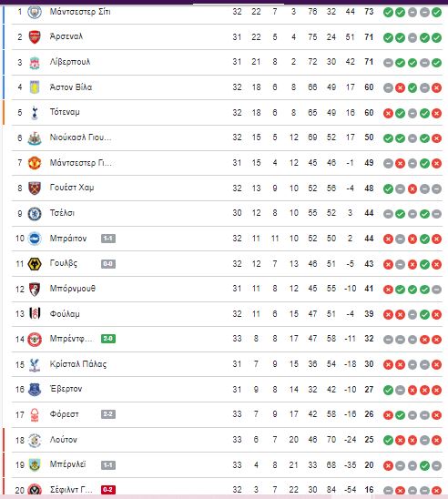Click the last form circle in Νιούκαστλ's row

coord(436,138)
